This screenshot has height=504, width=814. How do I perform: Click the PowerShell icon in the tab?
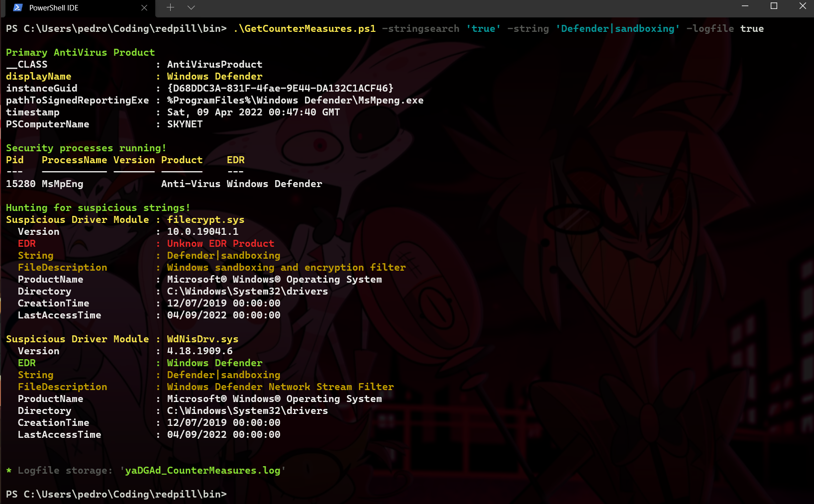[x=17, y=7]
